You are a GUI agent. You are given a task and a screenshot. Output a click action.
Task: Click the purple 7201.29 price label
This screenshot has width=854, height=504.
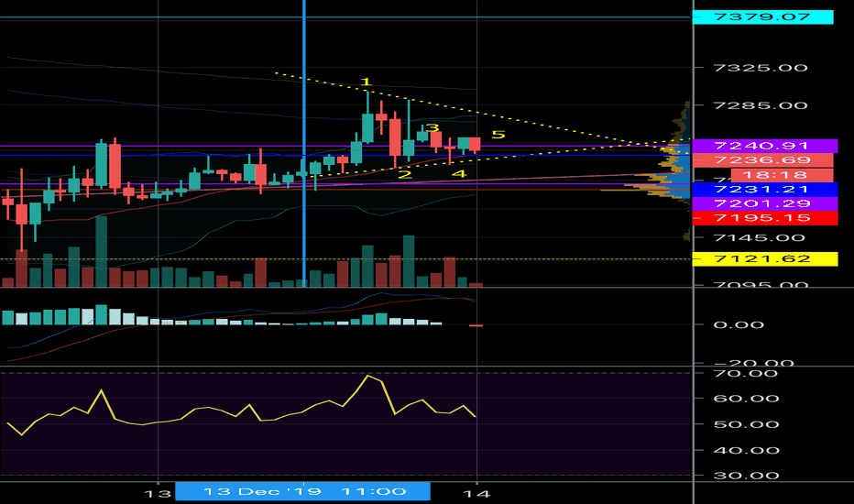pyautogui.click(x=765, y=203)
